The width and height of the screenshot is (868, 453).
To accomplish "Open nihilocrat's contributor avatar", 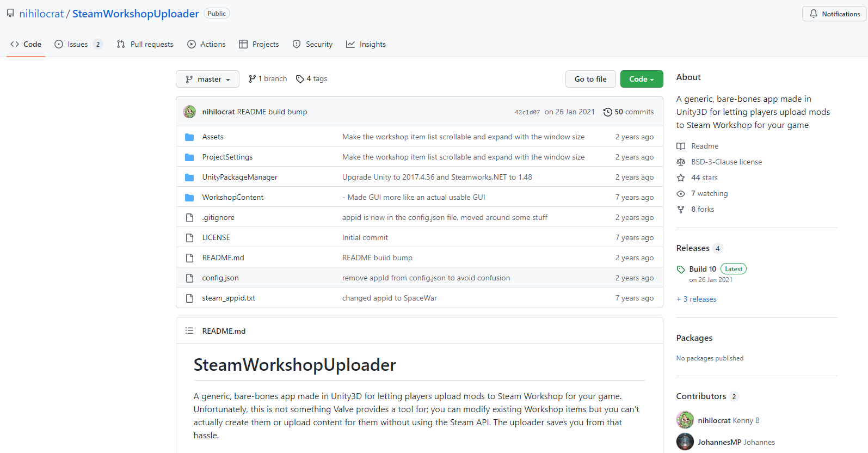I will coord(685,420).
